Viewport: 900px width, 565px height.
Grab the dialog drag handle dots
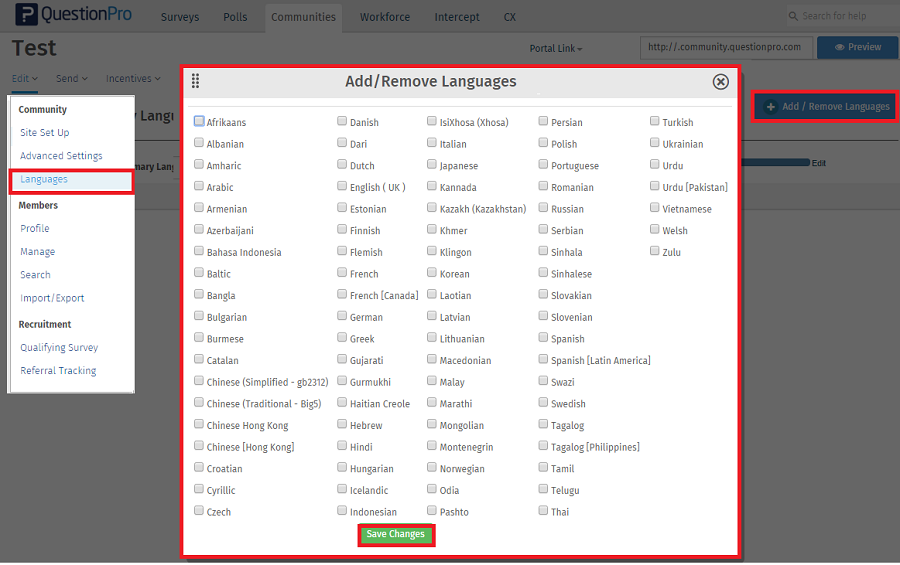(195, 81)
